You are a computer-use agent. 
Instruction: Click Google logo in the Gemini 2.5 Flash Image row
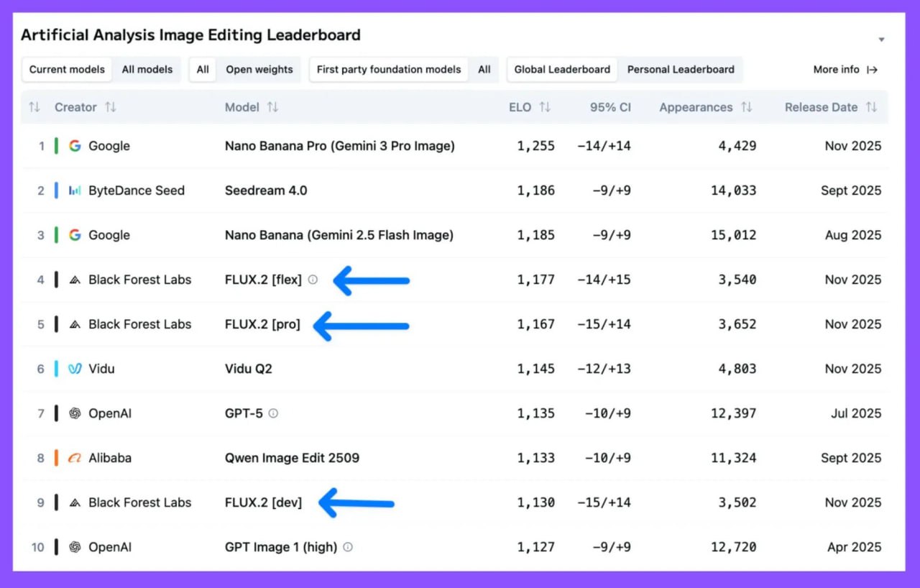coord(75,235)
